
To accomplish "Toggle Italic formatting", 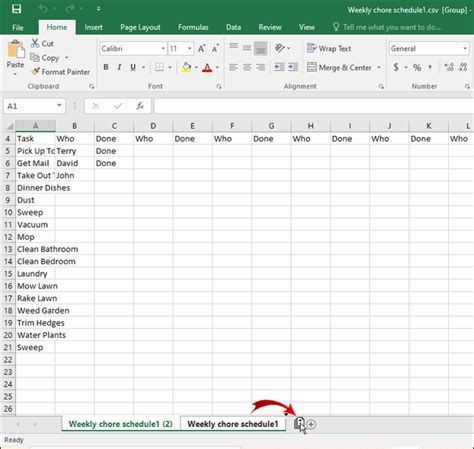I will [119, 67].
